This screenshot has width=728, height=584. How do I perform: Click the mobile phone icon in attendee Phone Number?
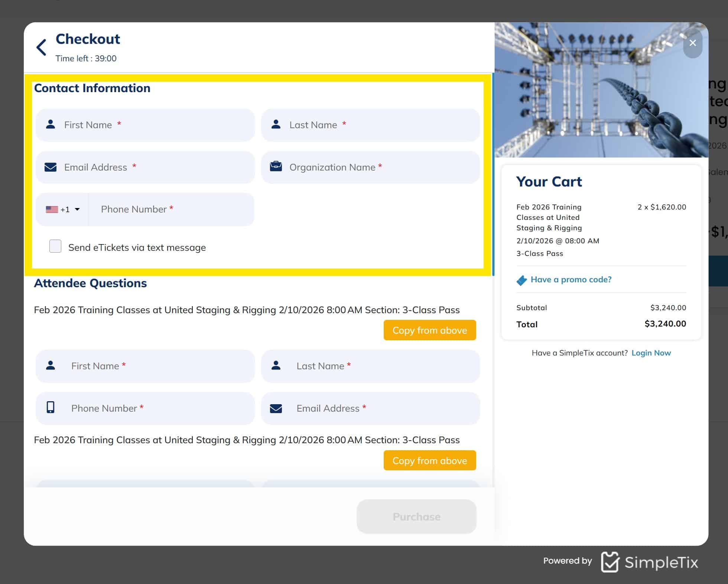pyautogui.click(x=51, y=408)
